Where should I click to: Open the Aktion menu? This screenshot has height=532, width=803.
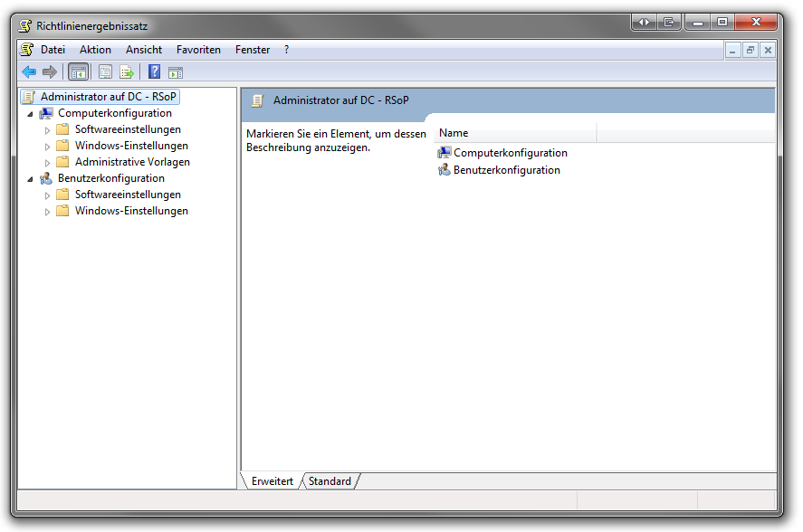pos(95,50)
